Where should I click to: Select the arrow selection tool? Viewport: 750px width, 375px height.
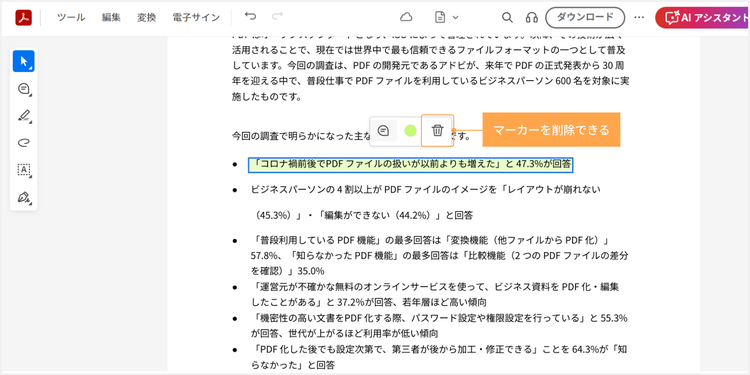pyautogui.click(x=23, y=61)
